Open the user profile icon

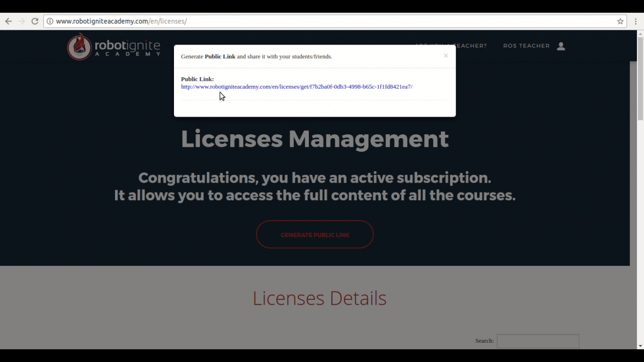[561, 46]
